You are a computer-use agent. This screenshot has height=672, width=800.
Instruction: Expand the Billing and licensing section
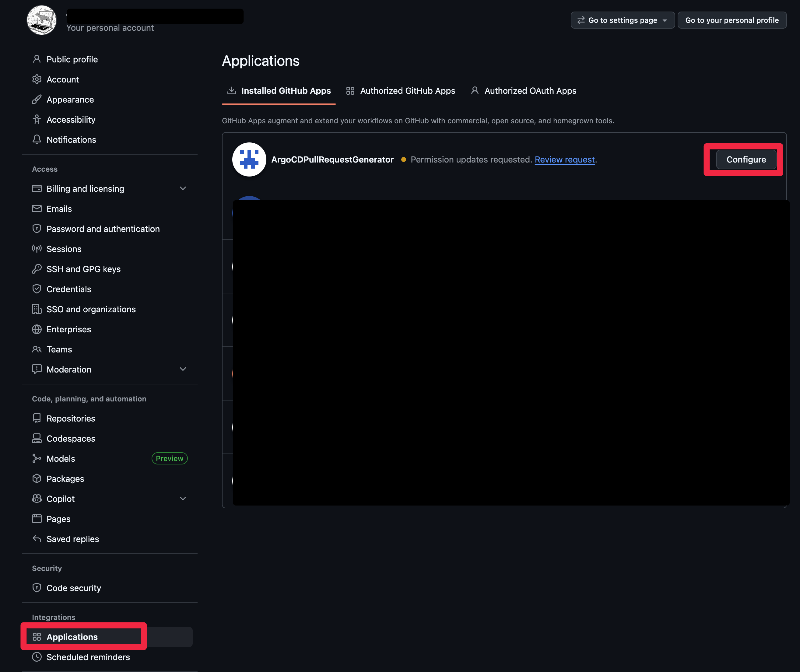183,189
